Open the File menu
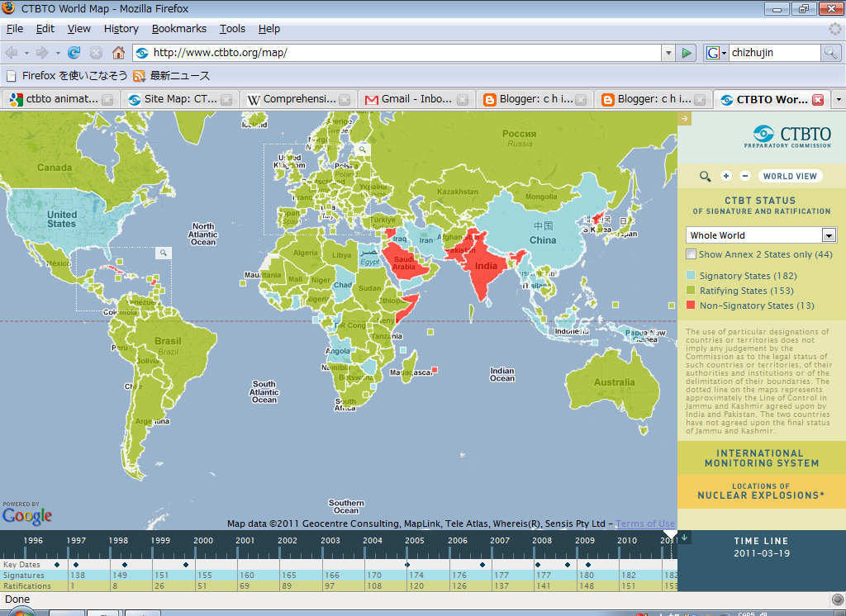The width and height of the screenshot is (846, 616). (15, 29)
